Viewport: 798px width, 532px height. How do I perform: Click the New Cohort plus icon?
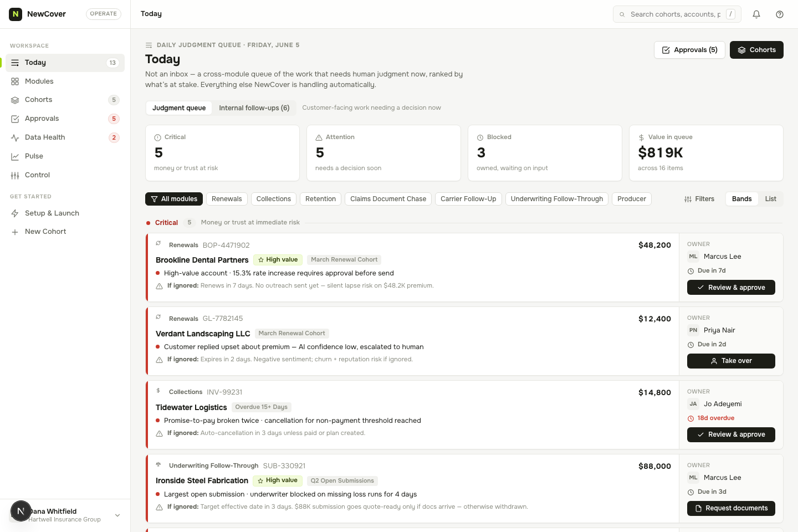[15, 232]
